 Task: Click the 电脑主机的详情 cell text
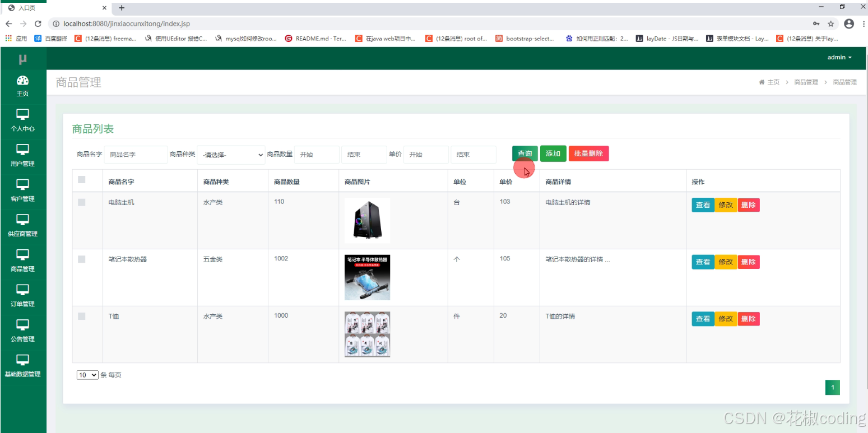tap(568, 202)
